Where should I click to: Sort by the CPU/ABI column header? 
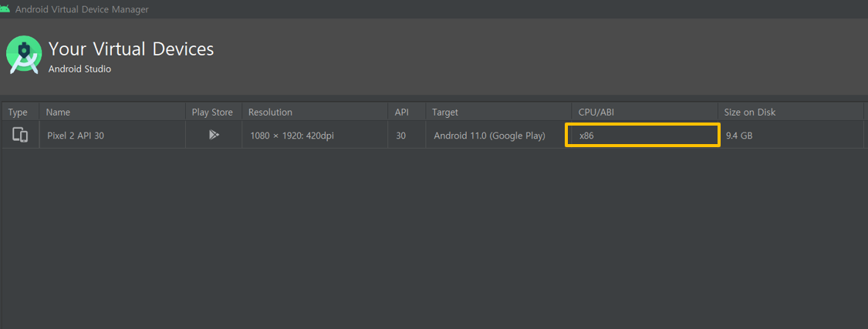(x=644, y=112)
